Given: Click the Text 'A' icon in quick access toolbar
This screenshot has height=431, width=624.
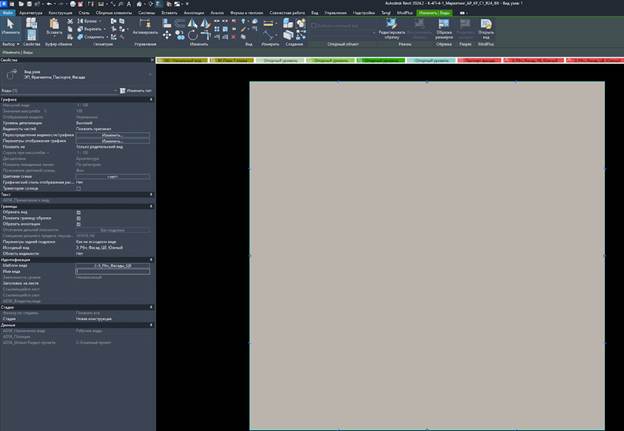Looking at the screenshot, I should click(129, 4).
